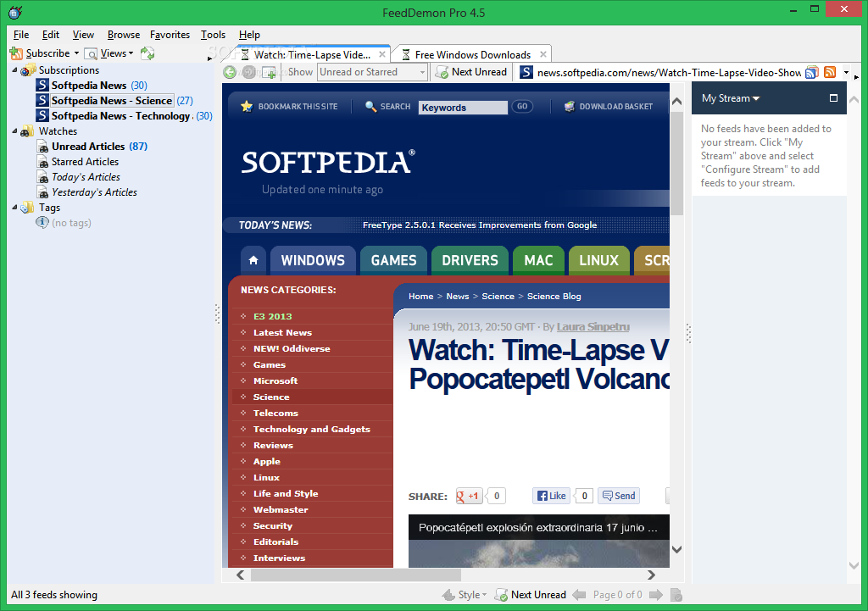Click the orange RSS icon right of address bar
868x611 pixels.
(830, 72)
